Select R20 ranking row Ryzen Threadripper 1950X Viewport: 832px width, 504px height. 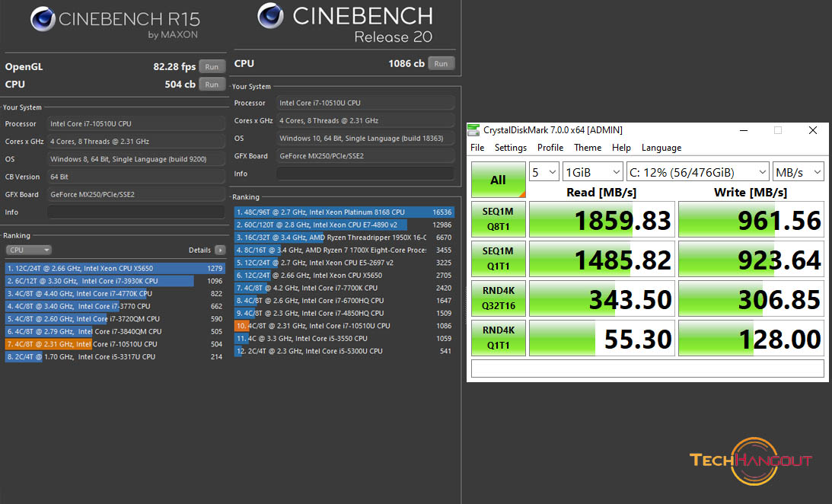[x=344, y=238]
